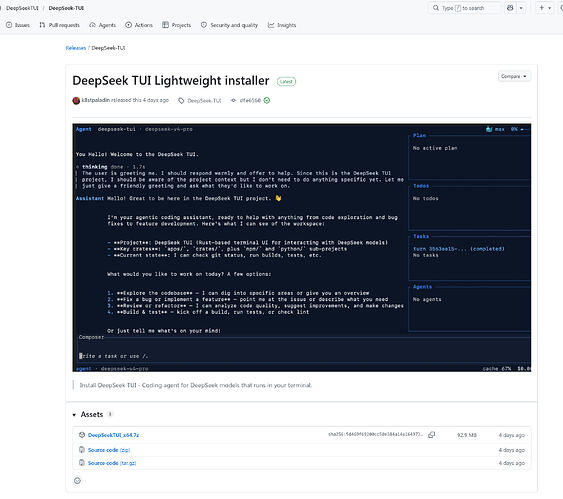Select the sha256 hash text
Screen dimensions: 563x499
pos(376,434)
